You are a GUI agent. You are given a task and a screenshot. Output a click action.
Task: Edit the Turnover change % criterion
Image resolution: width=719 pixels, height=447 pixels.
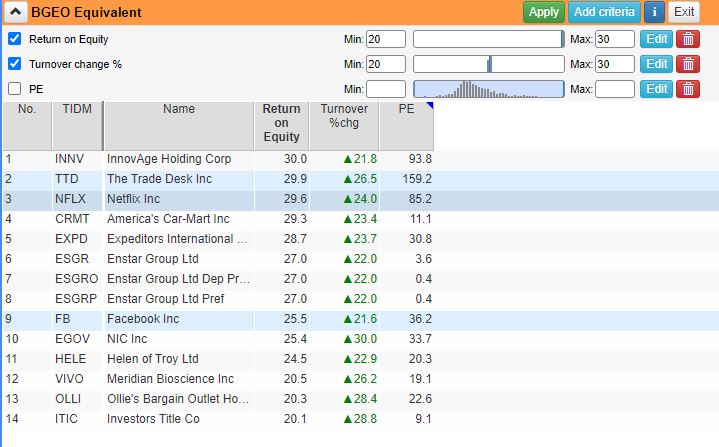pyautogui.click(x=656, y=64)
